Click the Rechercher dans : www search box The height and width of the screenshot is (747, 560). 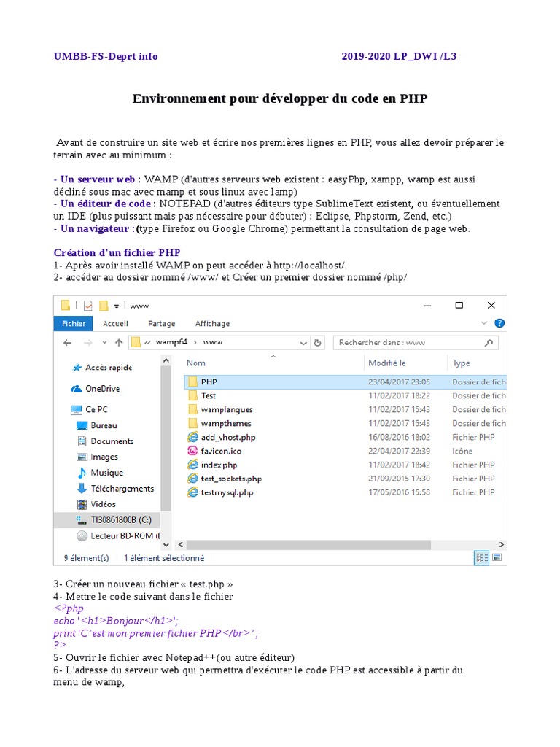tap(416, 343)
